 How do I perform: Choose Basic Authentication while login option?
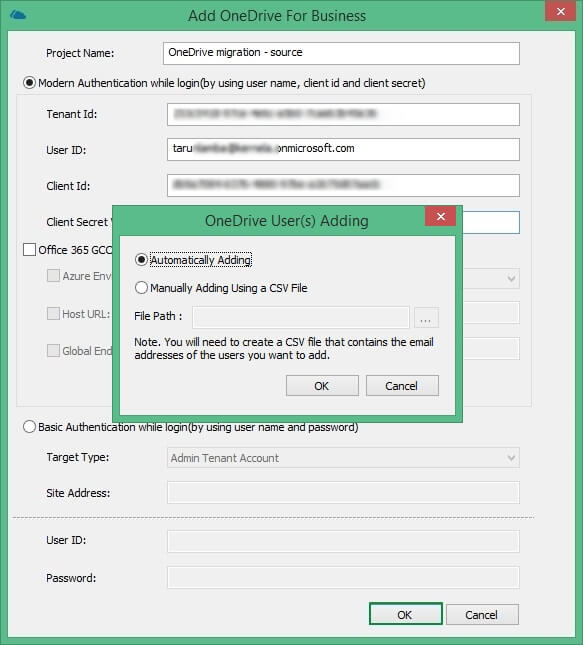190,427
